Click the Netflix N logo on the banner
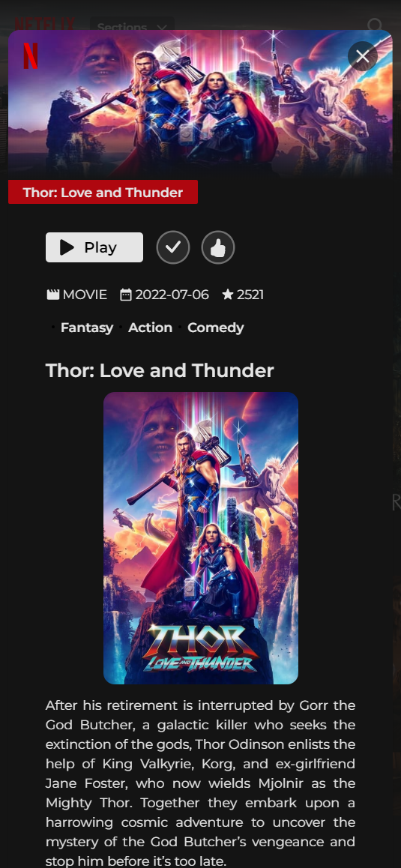The width and height of the screenshot is (401, 868). point(31,56)
